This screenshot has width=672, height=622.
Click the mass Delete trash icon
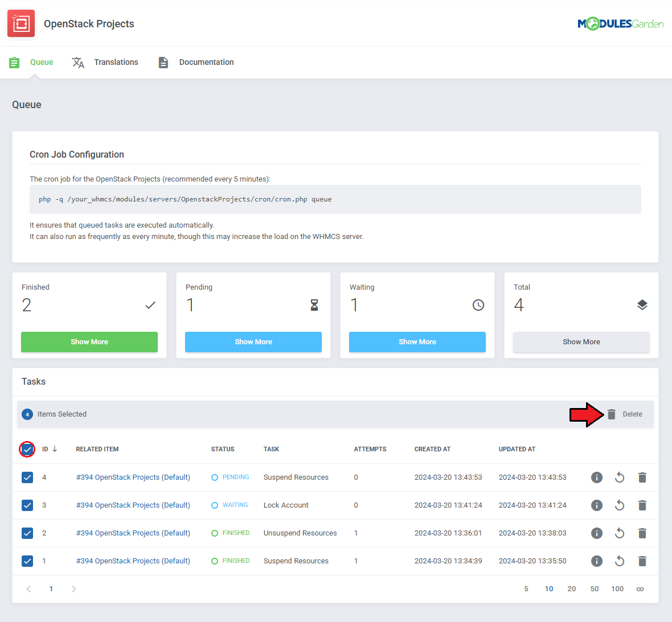(612, 414)
